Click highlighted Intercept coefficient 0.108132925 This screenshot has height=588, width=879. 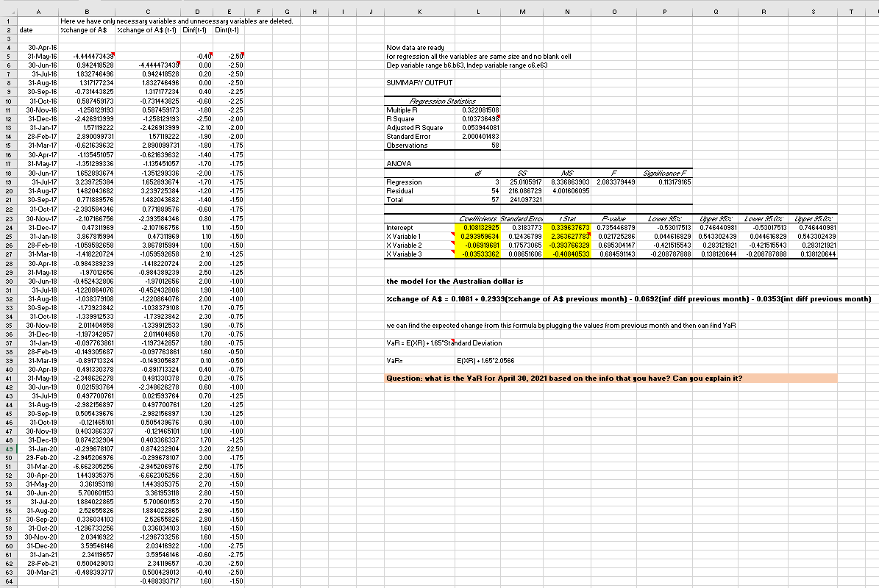point(478,227)
